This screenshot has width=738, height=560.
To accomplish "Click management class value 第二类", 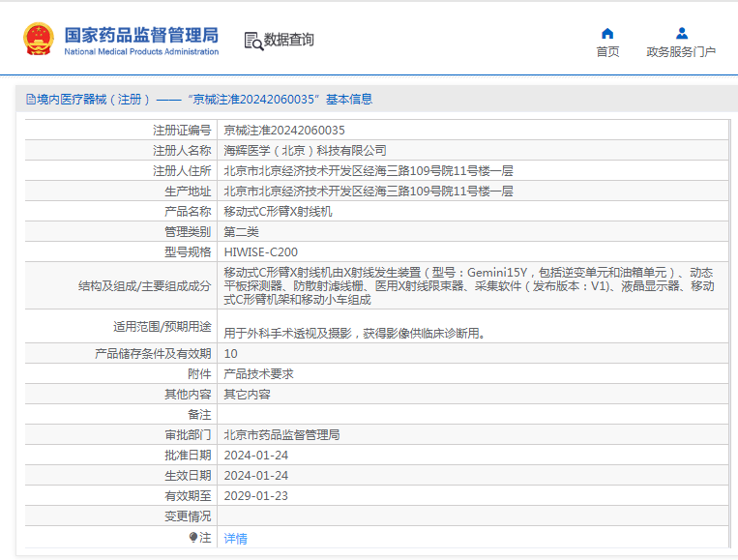I will click(x=242, y=232).
